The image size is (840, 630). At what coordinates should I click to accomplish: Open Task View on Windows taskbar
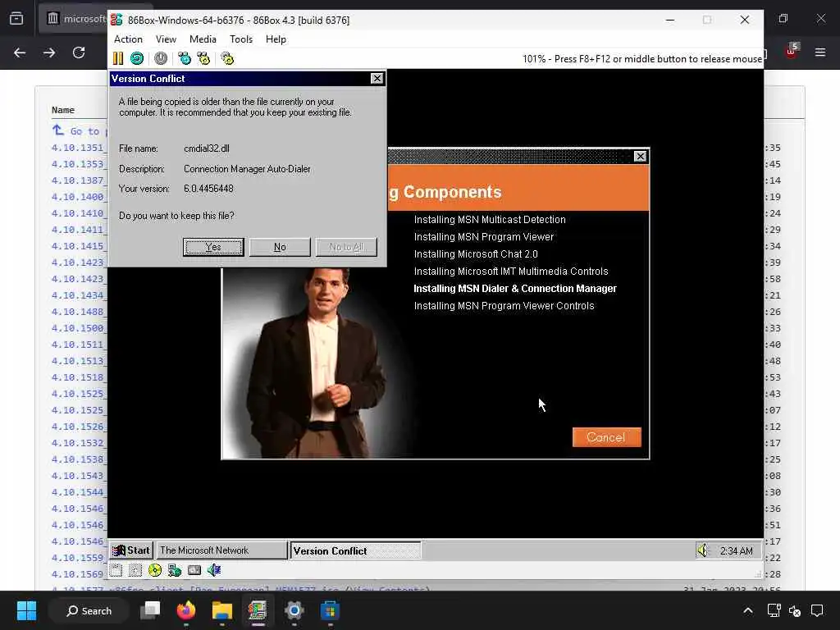point(150,610)
